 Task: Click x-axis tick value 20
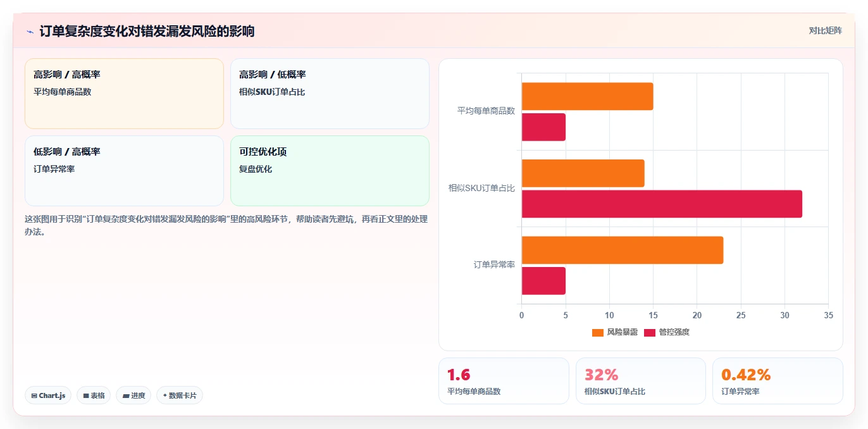697,315
